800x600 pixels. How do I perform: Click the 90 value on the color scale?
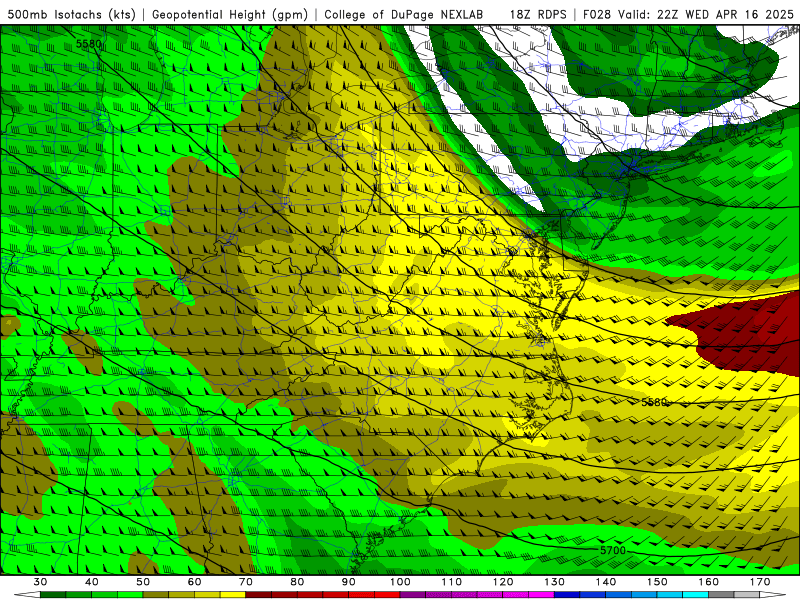[349, 582]
